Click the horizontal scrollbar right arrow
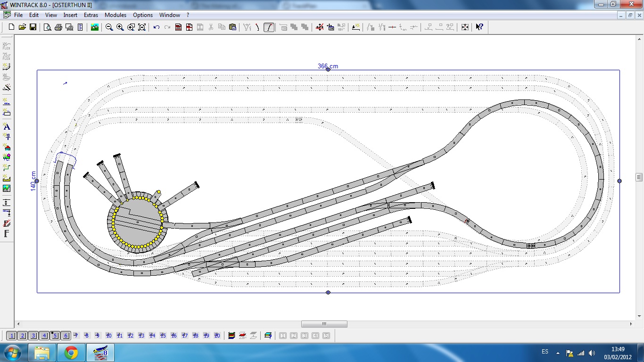Viewport: 644px width, 362px height. [632, 324]
